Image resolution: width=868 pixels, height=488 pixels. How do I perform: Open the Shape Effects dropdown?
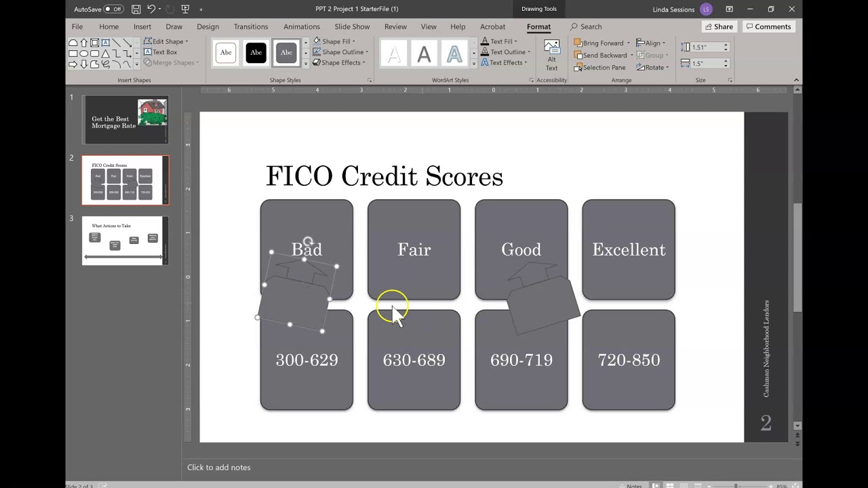tap(339, 63)
